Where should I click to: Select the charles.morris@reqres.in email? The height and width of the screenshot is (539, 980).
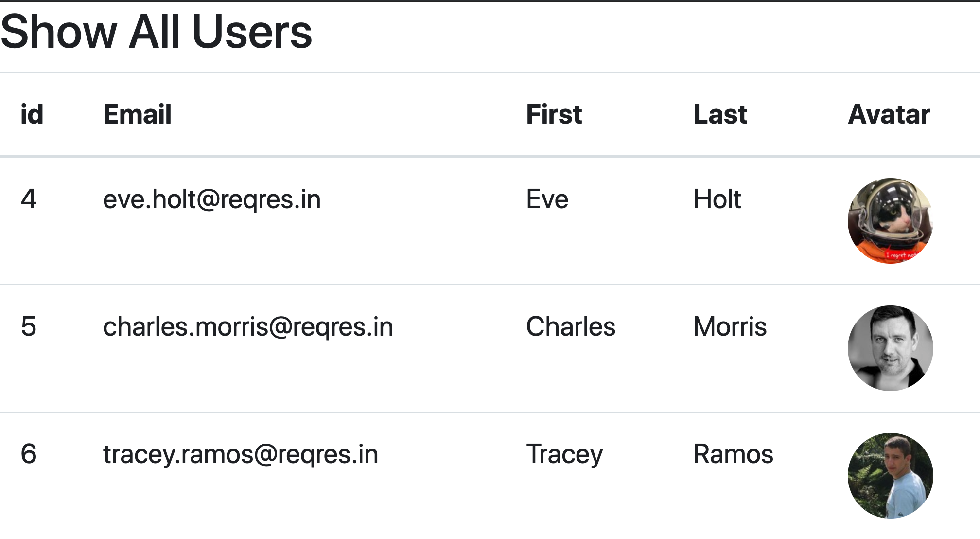click(248, 327)
